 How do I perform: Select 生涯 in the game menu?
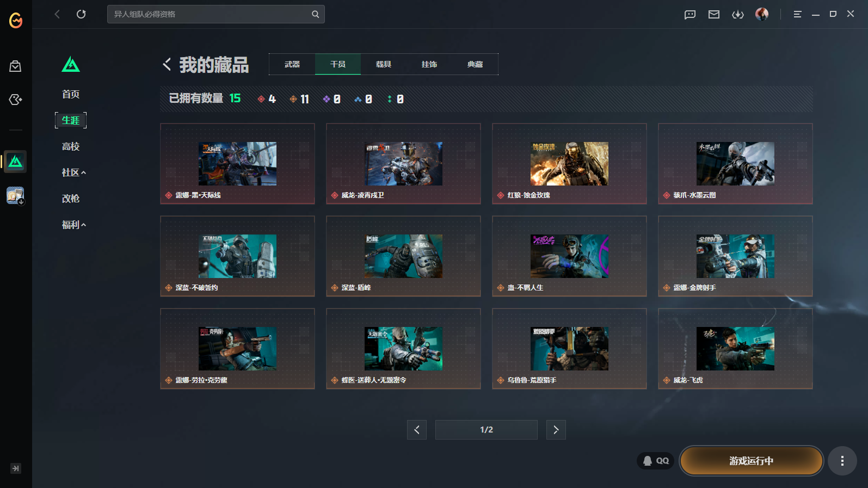pyautogui.click(x=71, y=120)
